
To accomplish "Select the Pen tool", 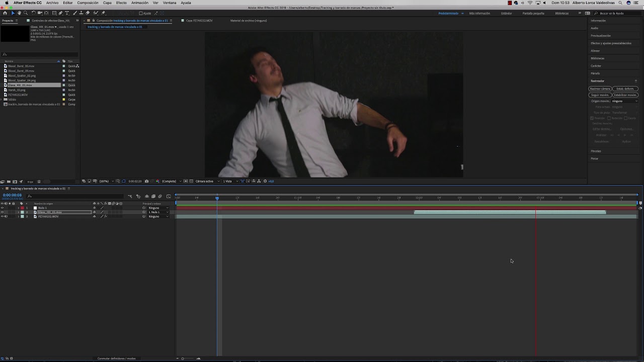I will tap(60, 13).
